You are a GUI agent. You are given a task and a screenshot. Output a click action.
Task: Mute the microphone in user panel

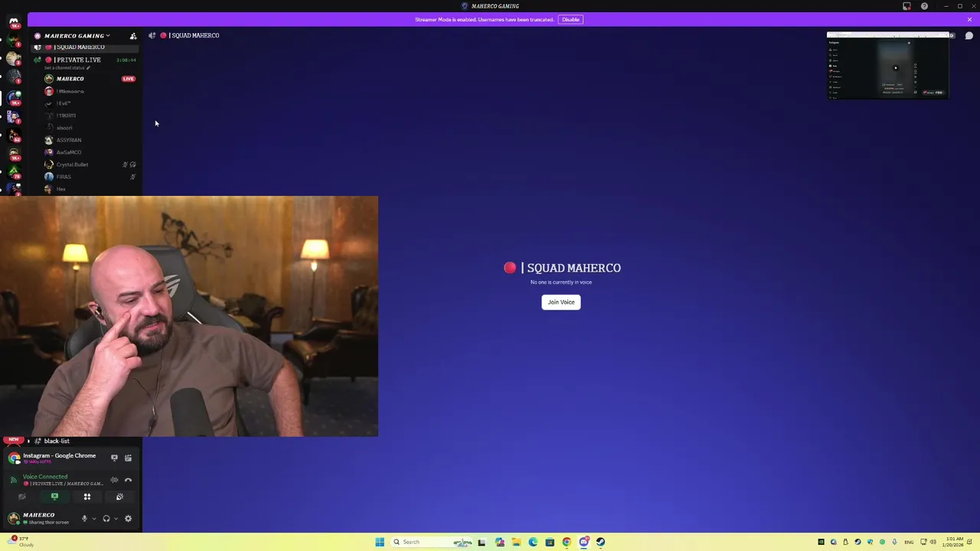pyautogui.click(x=84, y=519)
